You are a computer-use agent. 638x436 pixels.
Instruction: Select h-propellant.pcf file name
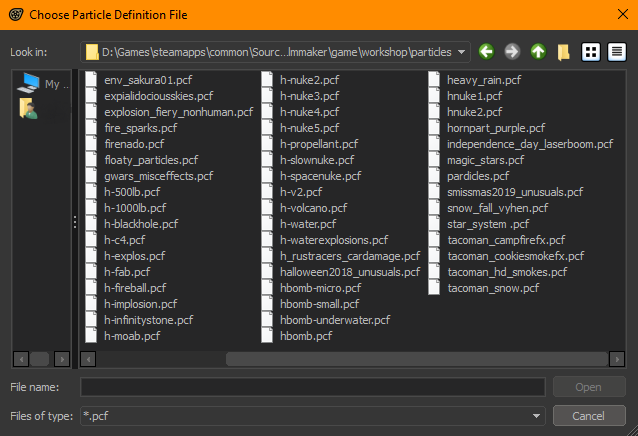pos(319,144)
